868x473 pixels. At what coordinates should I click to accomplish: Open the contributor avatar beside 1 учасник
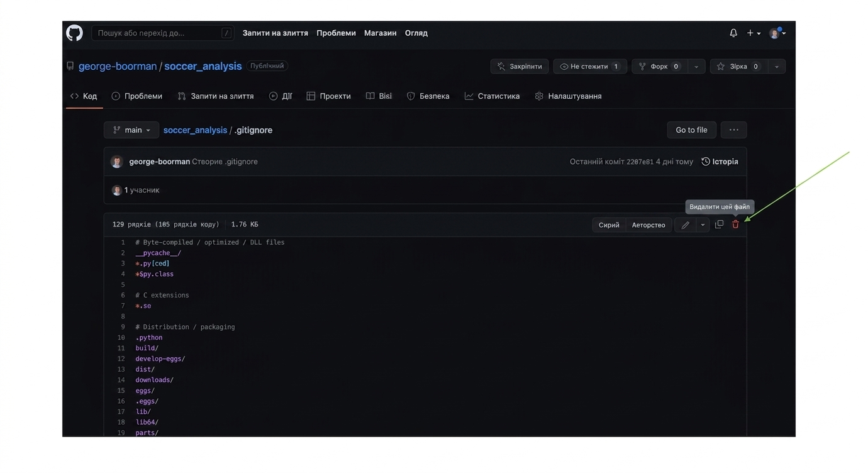116,190
